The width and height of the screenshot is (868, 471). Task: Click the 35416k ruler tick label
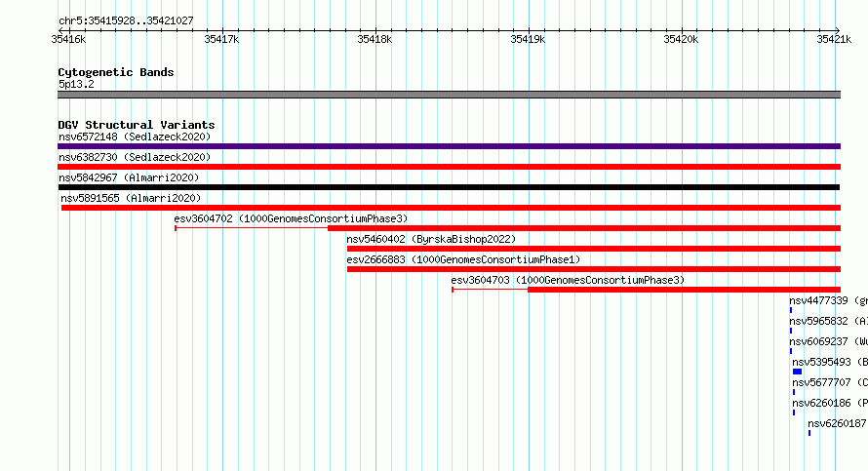click(68, 39)
